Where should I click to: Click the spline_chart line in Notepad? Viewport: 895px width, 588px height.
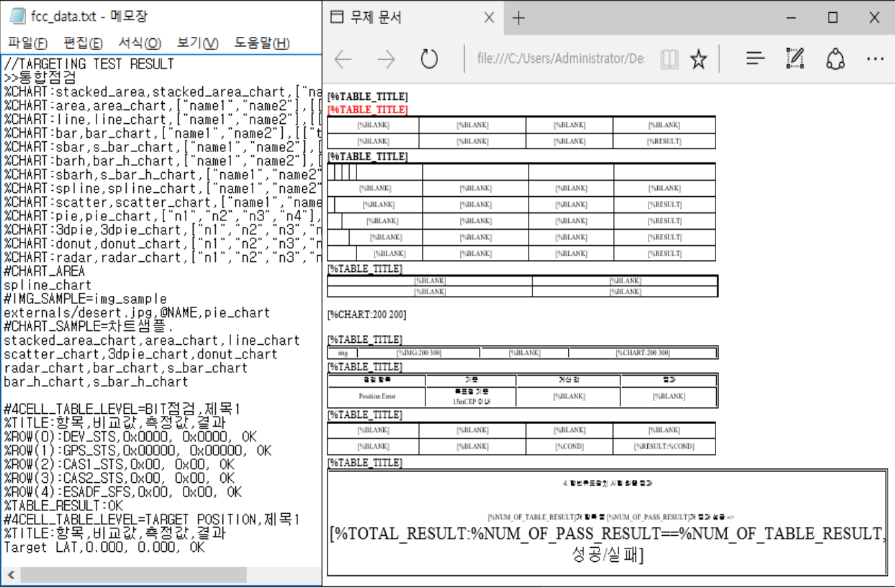point(48,285)
